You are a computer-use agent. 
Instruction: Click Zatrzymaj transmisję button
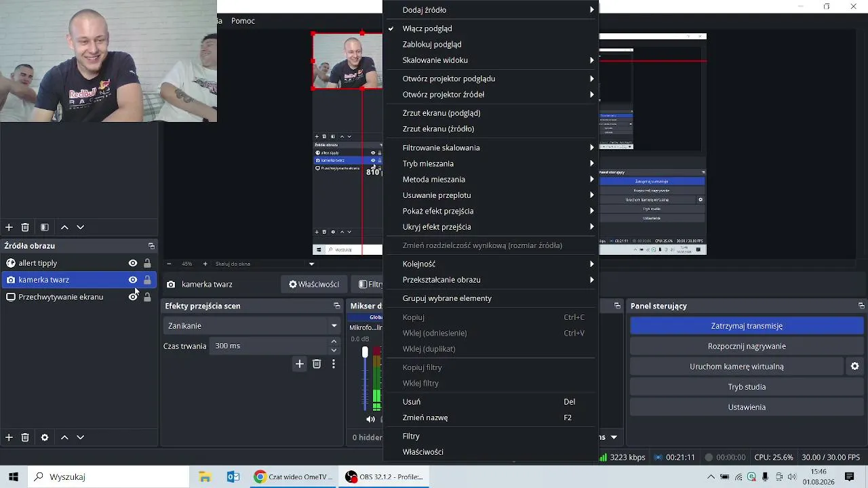[747, 326]
